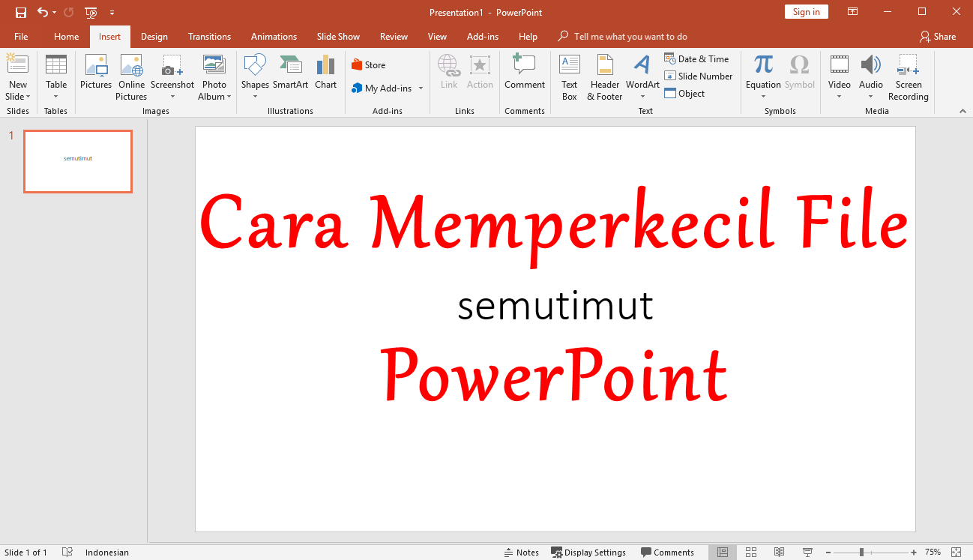Image resolution: width=973 pixels, height=560 pixels.
Task: Switch to Normal view
Action: coord(723,553)
